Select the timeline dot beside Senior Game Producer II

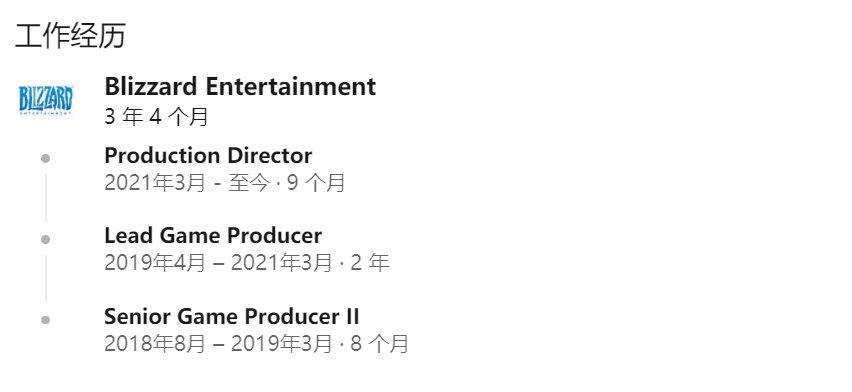point(46,320)
